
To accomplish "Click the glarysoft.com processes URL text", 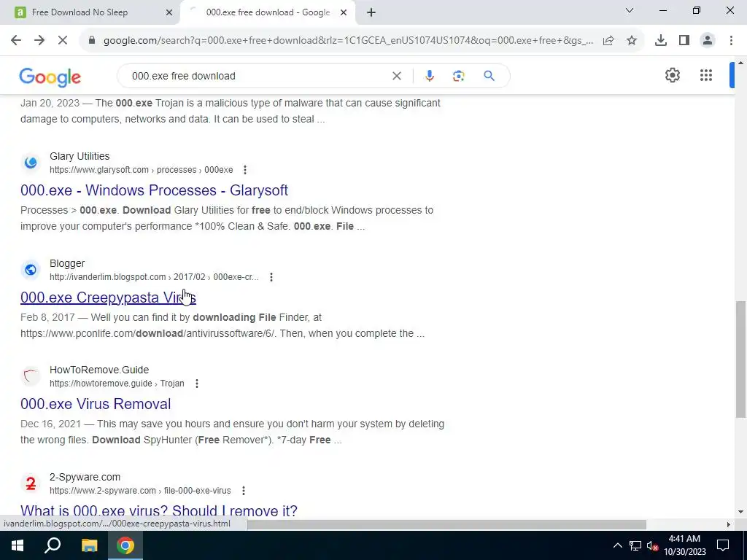I will click(141, 169).
